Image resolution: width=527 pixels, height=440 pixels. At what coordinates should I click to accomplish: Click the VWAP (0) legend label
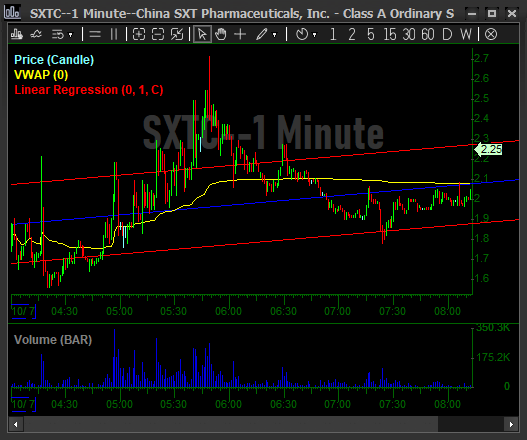click(41, 75)
